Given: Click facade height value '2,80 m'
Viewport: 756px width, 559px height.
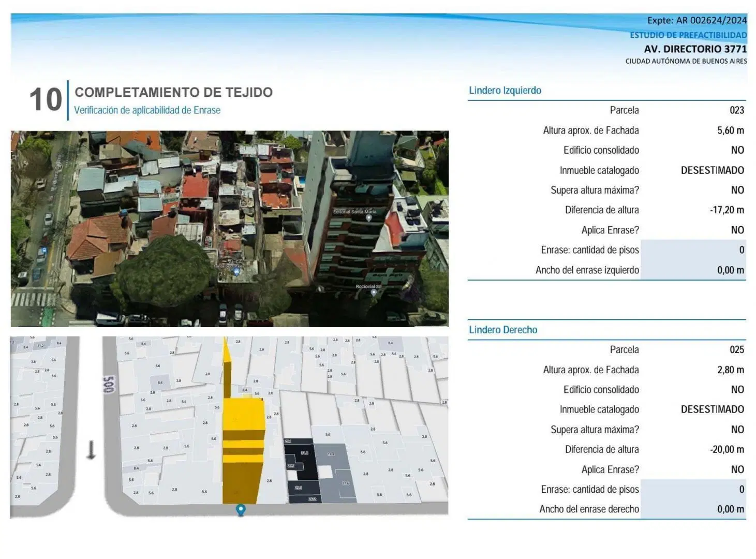Looking at the screenshot, I should click(x=731, y=370).
